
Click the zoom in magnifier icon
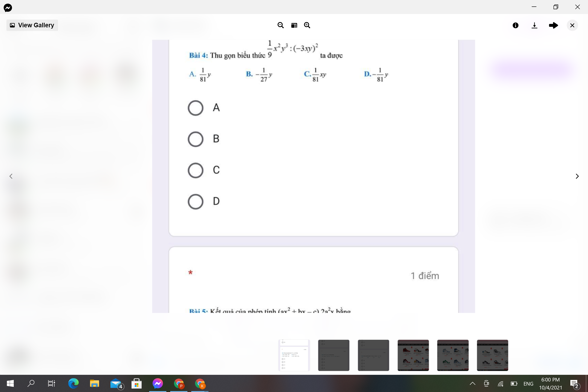point(307,25)
